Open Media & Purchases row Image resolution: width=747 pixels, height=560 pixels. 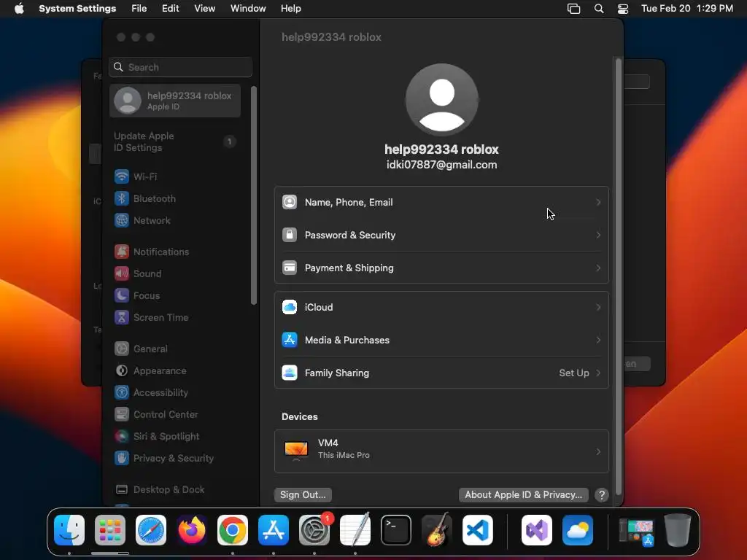(441, 341)
